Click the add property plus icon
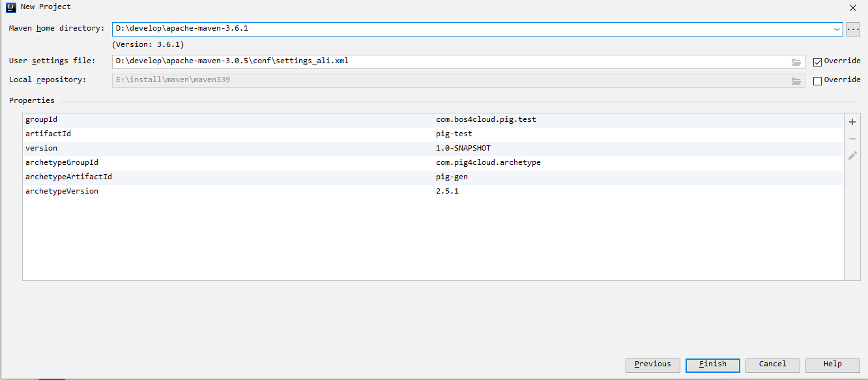This screenshot has width=868, height=380. coord(852,122)
